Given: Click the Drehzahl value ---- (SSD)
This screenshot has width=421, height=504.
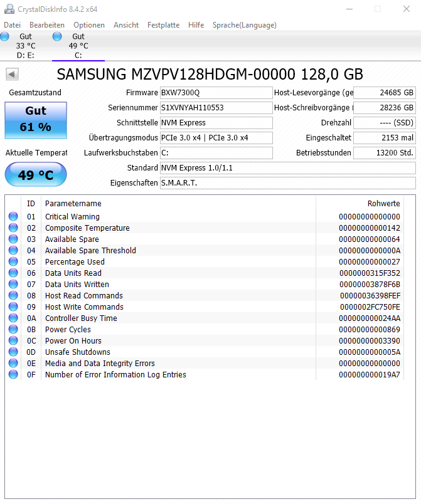Looking at the screenshot, I should 385,123.
